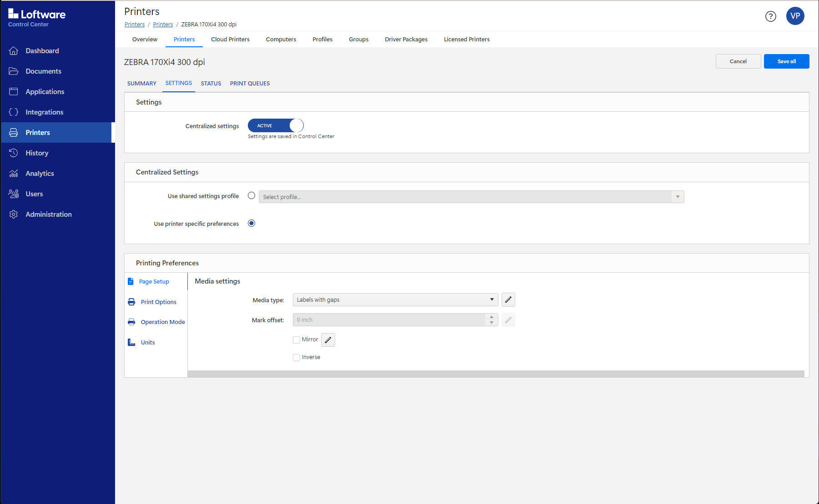Click the Save all button
Viewport: 819px width, 504px height.
(x=786, y=61)
